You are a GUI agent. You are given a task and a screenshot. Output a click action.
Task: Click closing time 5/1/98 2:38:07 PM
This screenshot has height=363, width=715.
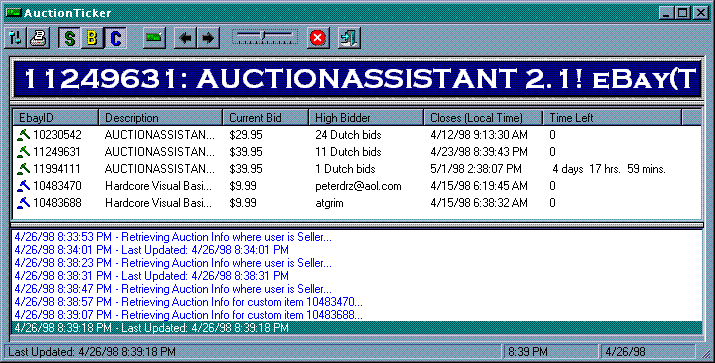coord(476,169)
